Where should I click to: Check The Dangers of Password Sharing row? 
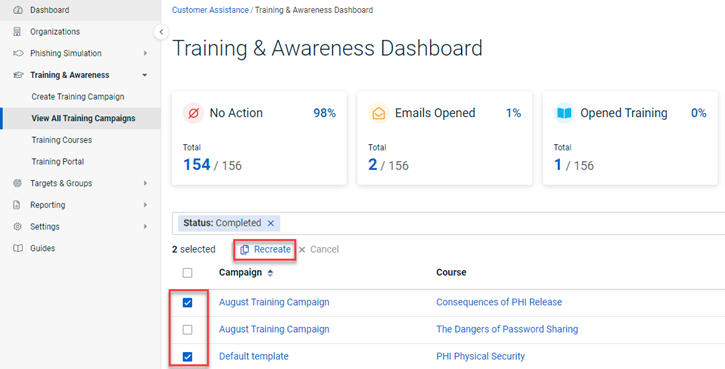[x=187, y=330]
